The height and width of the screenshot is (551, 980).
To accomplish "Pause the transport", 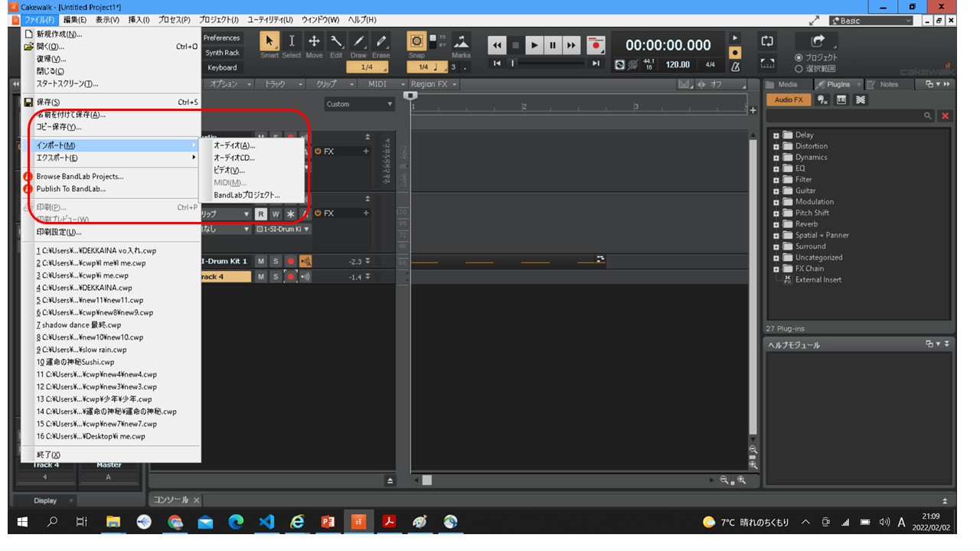I will point(552,45).
